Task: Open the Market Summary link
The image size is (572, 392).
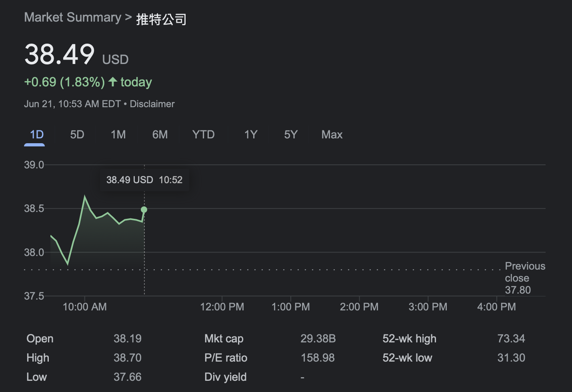Action: click(x=72, y=17)
